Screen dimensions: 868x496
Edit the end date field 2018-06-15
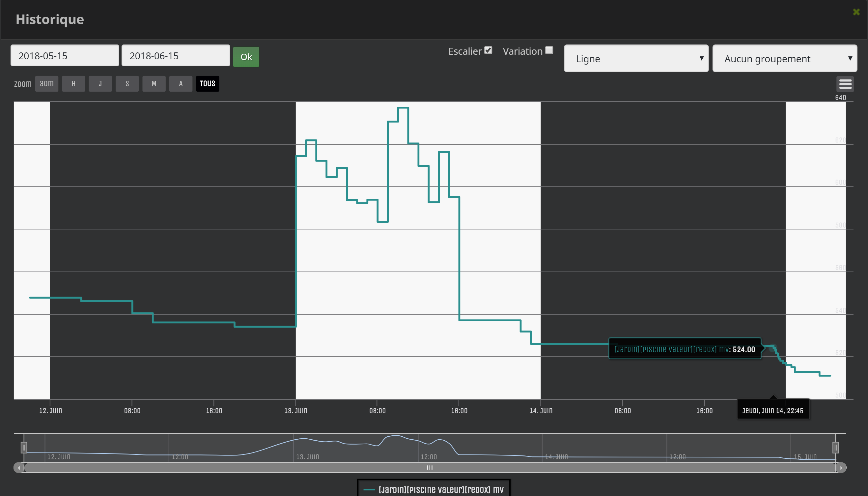[x=176, y=55]
